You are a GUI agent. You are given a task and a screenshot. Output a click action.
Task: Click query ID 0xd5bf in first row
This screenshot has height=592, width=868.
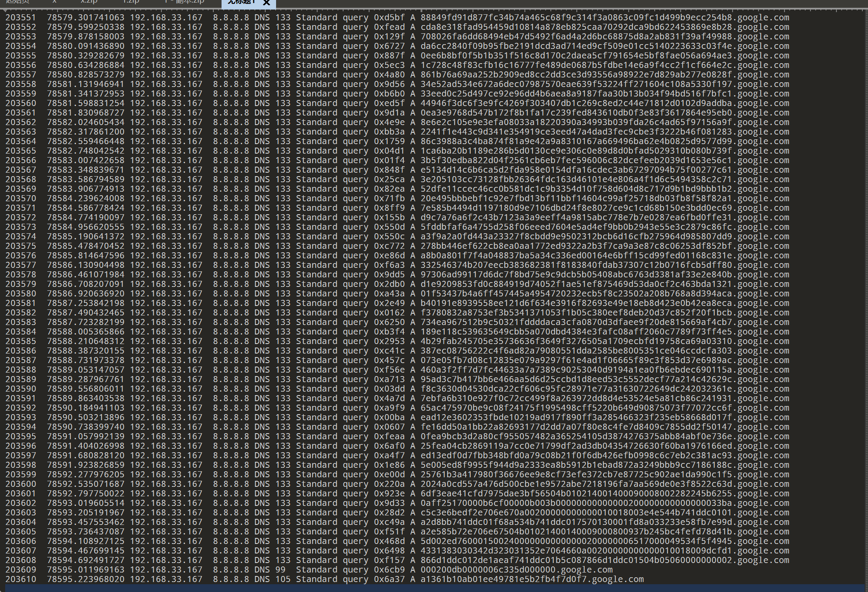(x=389, y=18)
